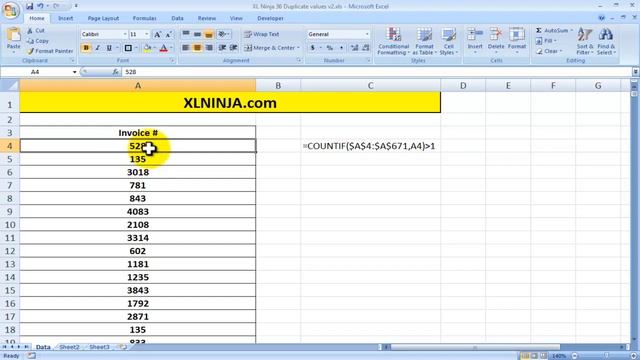Click the AutoSum button
The image size is (640, 360).
click(554, 31)
